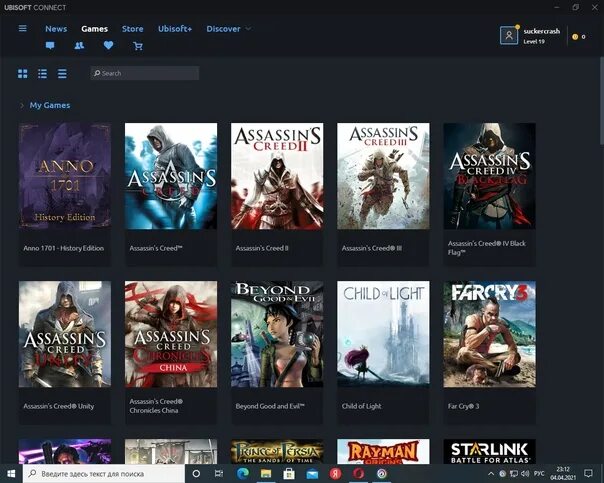The height and width of the screenshot is (483, 604).
Task: Collapse the My Games section chevron
Action: point(22,105)
